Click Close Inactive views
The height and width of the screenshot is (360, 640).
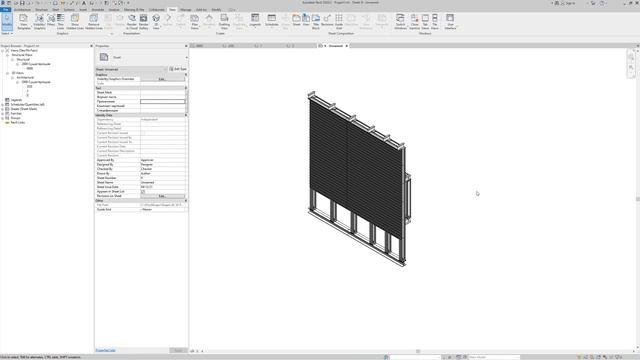click(x=414, y=22)
